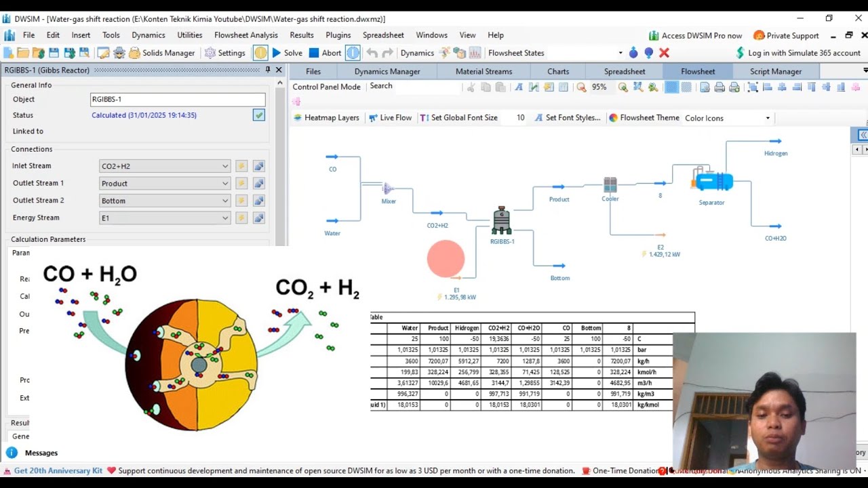868x488 pixels.
Task: Toggle Control Panel Mode
Action: [327, 87]
